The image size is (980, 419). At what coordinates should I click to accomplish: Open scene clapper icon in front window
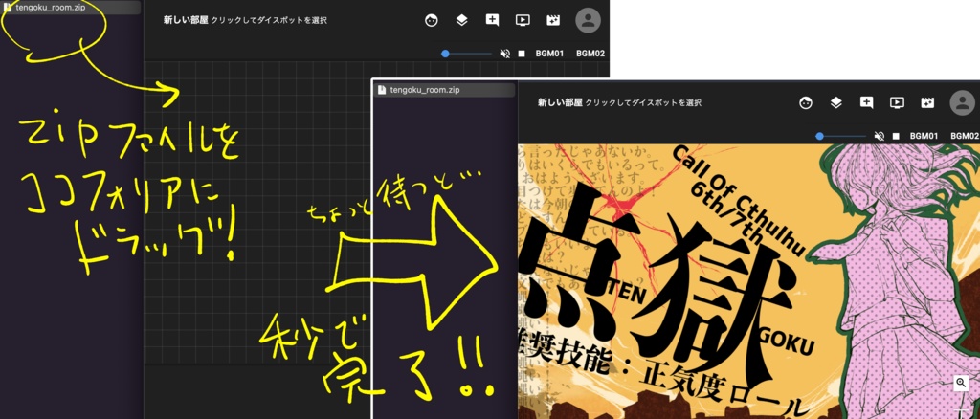[927, 102]
